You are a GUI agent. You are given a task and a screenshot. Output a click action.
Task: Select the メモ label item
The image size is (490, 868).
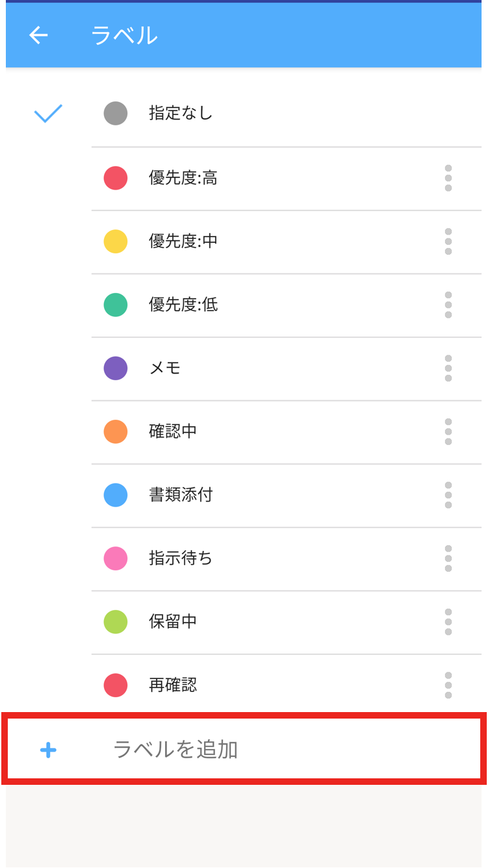coord(165,368)
